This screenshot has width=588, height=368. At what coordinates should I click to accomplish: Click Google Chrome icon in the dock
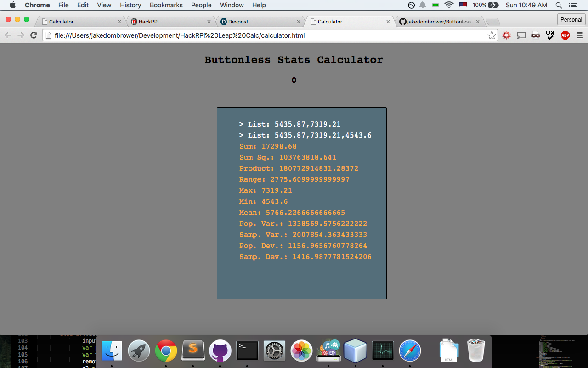166,351
